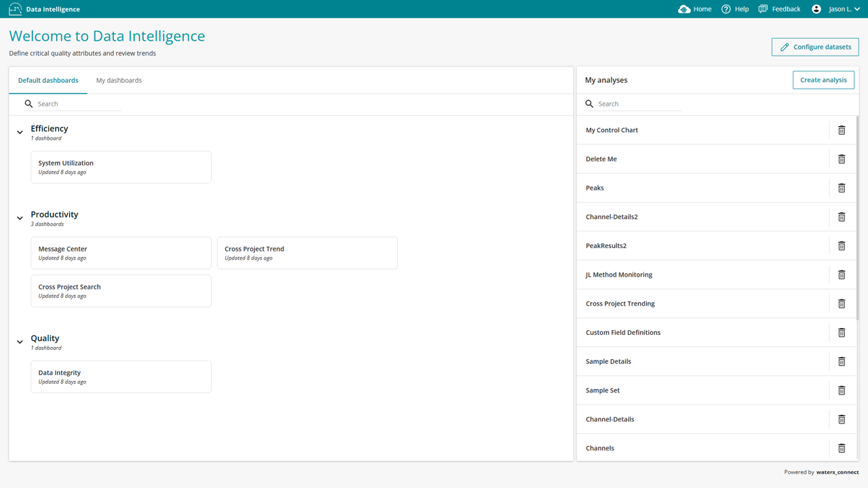This screenshot has height=488, width=868.
Task: Delete the PeakResults2 analysis
Action: coord(842,246)
